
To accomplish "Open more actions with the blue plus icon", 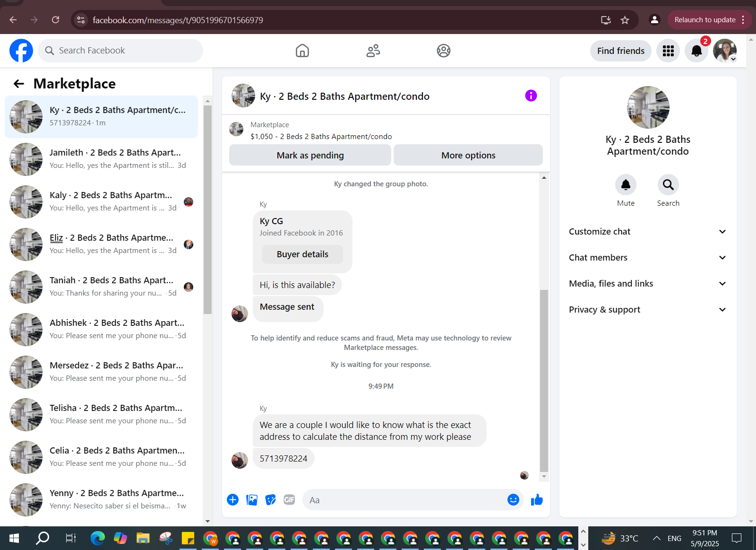I will pyautogui.click(x=232, y=500).
